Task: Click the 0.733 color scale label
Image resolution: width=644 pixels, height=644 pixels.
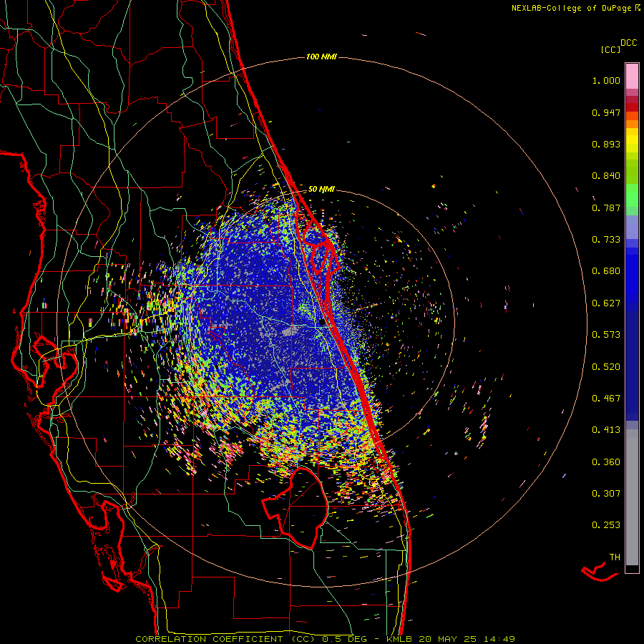Action: coord(606,240)
